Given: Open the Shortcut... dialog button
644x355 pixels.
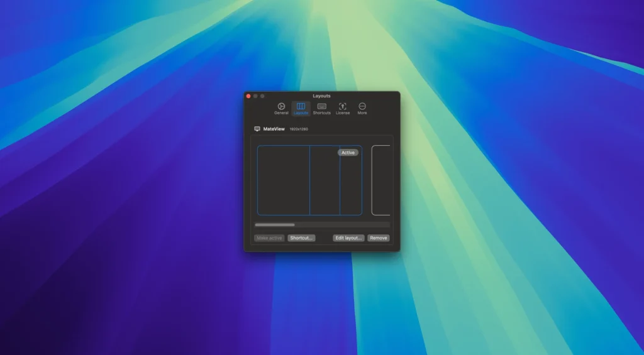Looking at the screenshot, I should pyautogui.click(x=301, y=238).
